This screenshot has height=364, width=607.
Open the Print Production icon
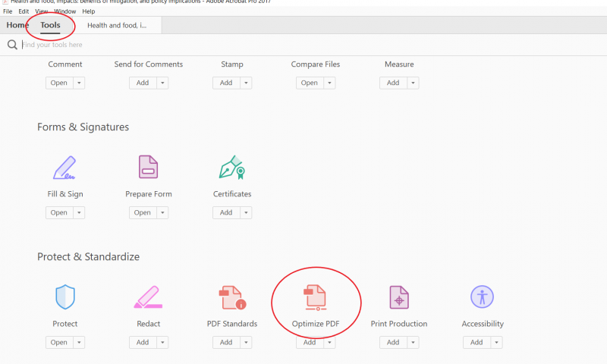(399, 297)
